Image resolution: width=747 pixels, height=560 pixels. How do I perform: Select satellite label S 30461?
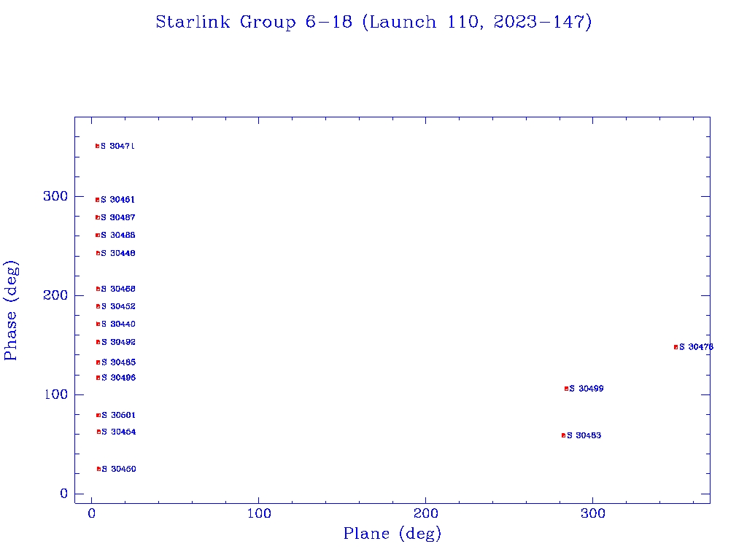(x=117, y=200)
